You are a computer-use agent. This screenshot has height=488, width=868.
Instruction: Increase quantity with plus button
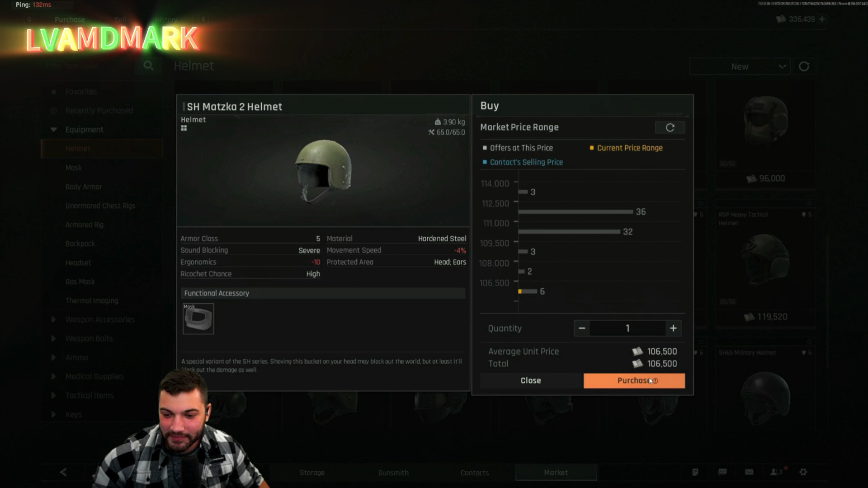(673, 328)
